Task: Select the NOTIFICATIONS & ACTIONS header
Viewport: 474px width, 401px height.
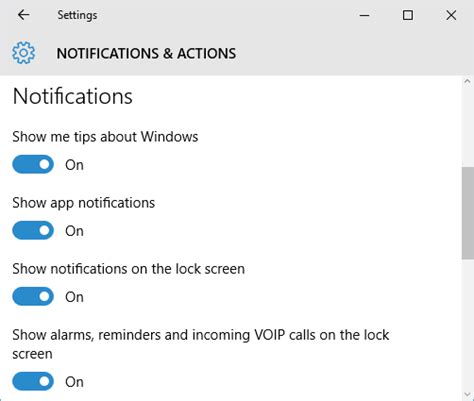Action: tap(146, 54)
